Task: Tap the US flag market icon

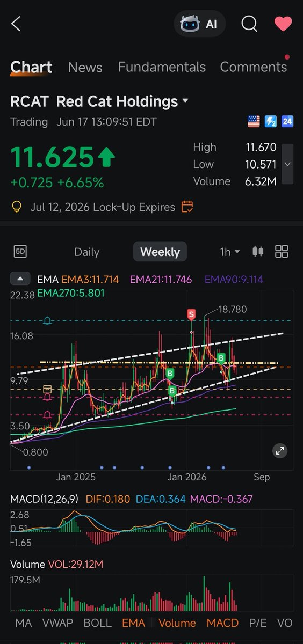Action: tap(254, 122)
